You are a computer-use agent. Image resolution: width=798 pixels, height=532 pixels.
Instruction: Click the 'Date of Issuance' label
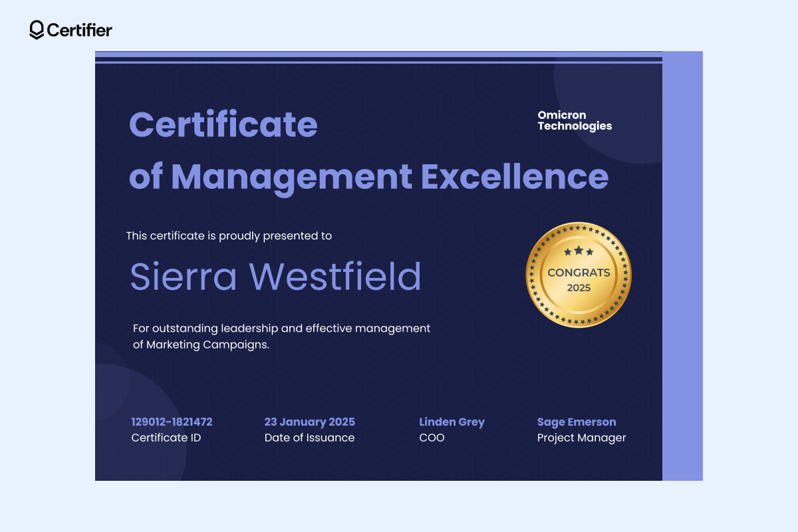tap(310, 438)
